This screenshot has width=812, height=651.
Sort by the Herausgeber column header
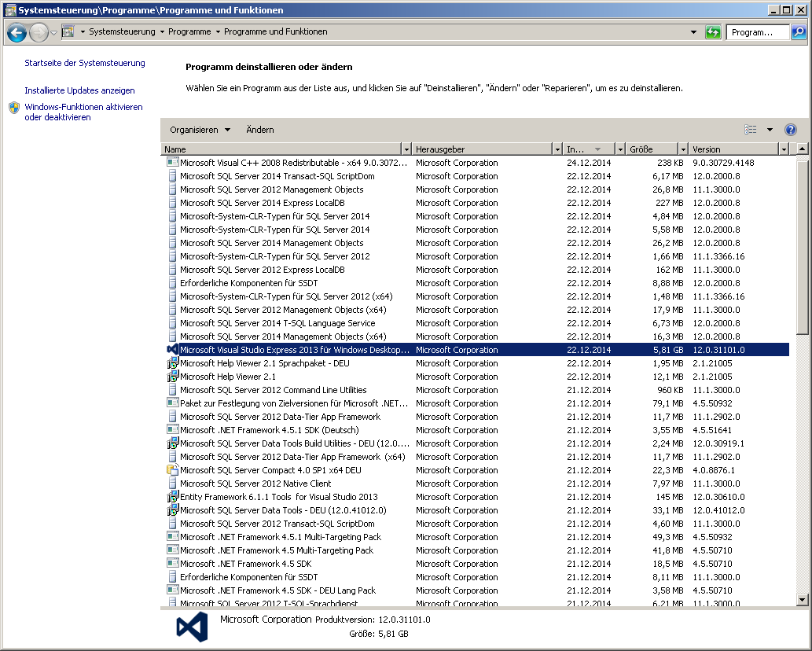[x=483, y=149]
